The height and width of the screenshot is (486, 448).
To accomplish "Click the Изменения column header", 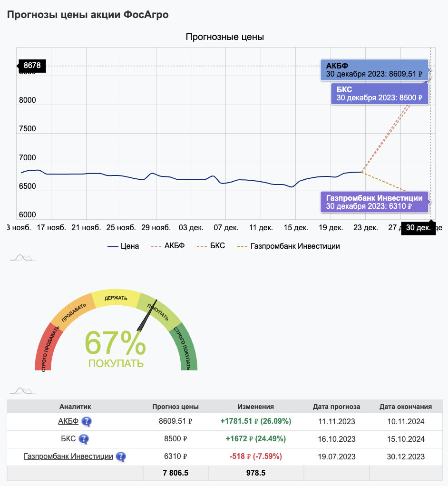I will [x=256, y=407].
